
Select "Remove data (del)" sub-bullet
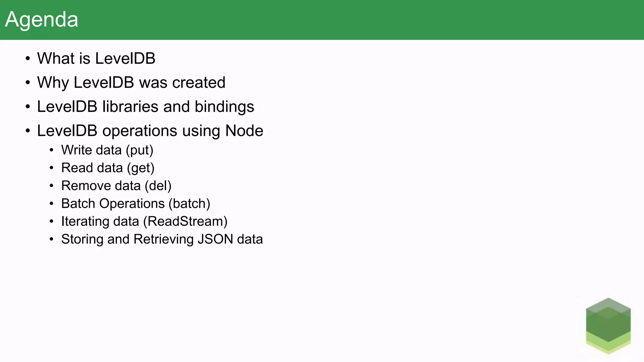pyautogui.click(x=116, y=186)
